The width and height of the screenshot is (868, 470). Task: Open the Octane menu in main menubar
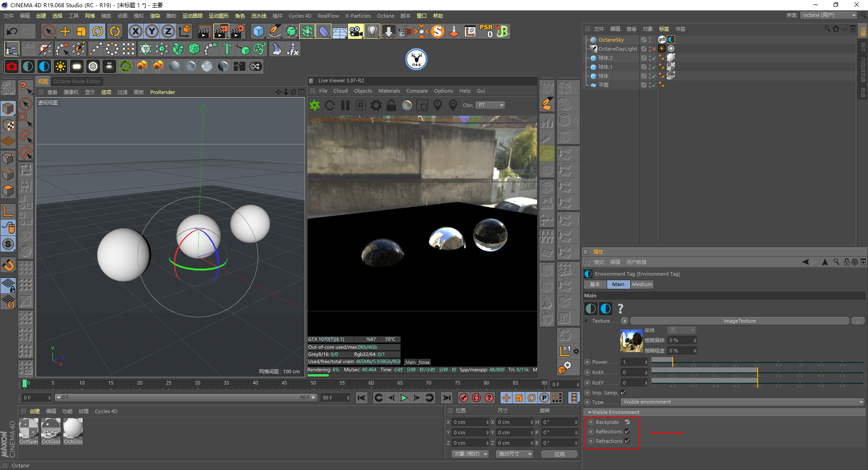click(386, 16)
